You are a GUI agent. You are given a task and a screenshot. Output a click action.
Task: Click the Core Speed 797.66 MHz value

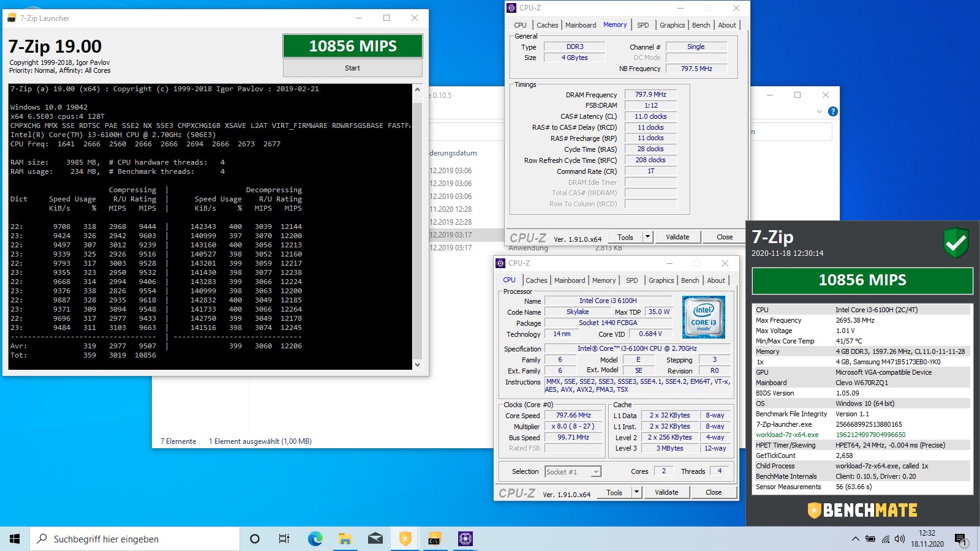(x=573, y=415)
